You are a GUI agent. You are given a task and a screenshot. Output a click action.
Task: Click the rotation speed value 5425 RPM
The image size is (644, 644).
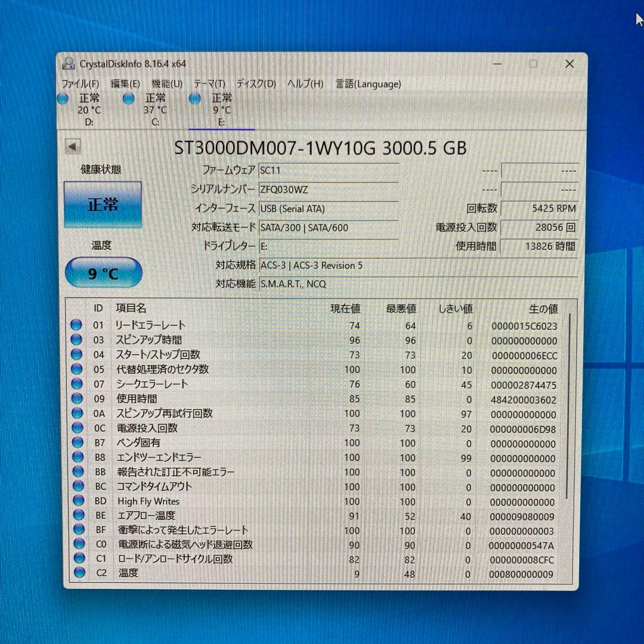pos(539,208)
